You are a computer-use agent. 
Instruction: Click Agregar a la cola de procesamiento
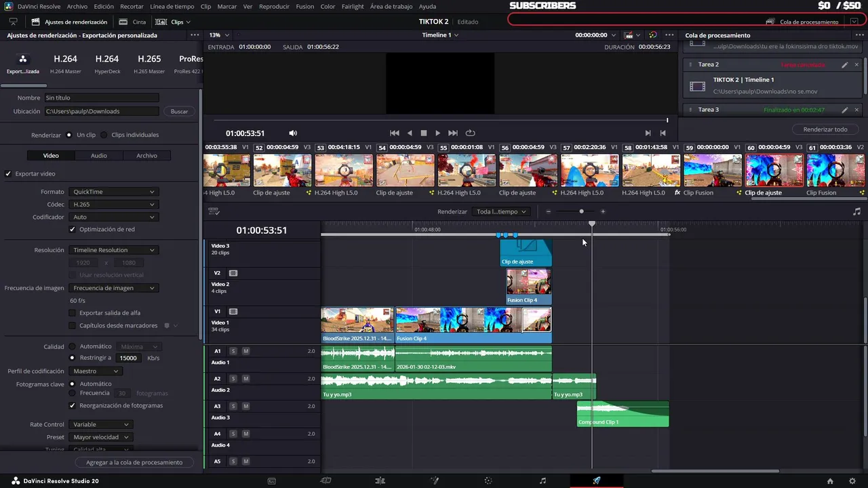tap(134, 462)
